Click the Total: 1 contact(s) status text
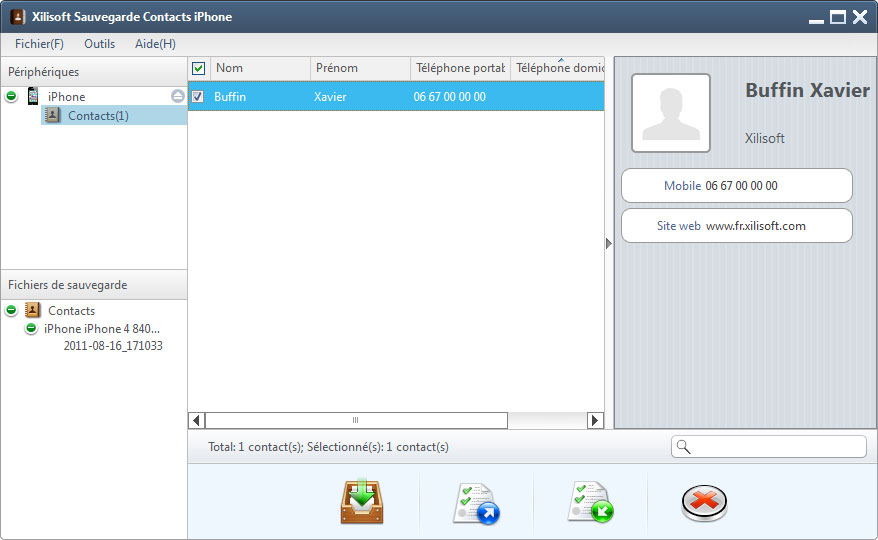The image size is (878, 540). (328, 446)
